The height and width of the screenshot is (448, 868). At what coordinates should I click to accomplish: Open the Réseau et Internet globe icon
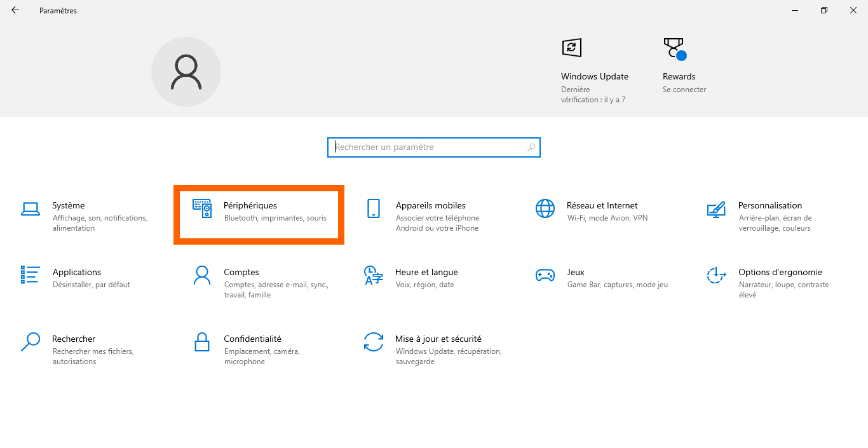tap(545, 208)
